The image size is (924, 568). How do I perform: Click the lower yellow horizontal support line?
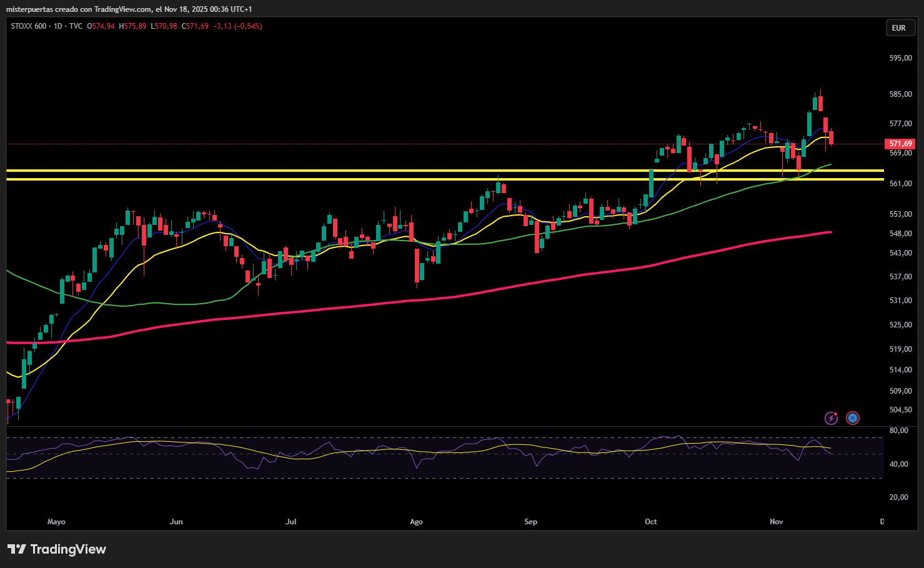click(445, 179)
